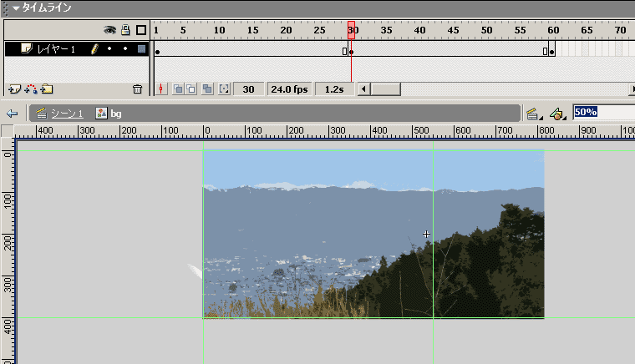
Task: Click the timeline horizontal scrollbar thumb
Action: 385,89
